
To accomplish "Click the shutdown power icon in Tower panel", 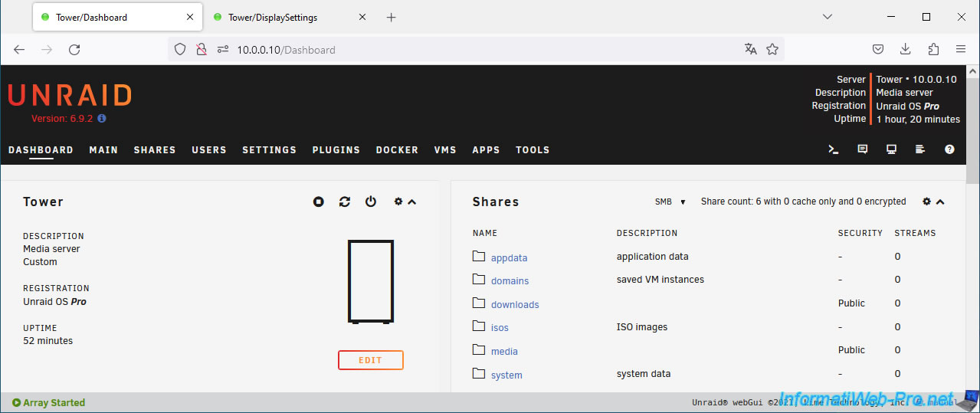I will (371, 202).
